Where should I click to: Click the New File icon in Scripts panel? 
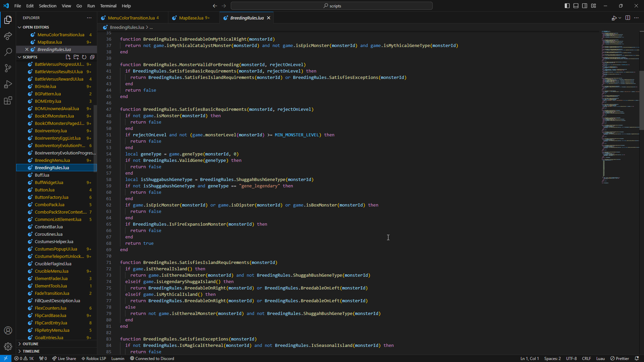pos(68,57)
